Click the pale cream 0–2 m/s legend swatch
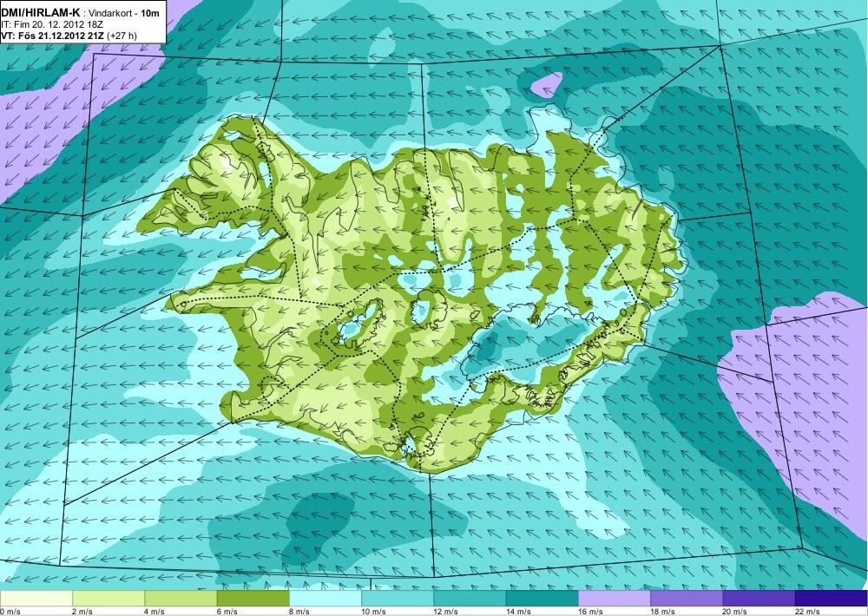This screenshot has height=616, width=868. (36, 599)
